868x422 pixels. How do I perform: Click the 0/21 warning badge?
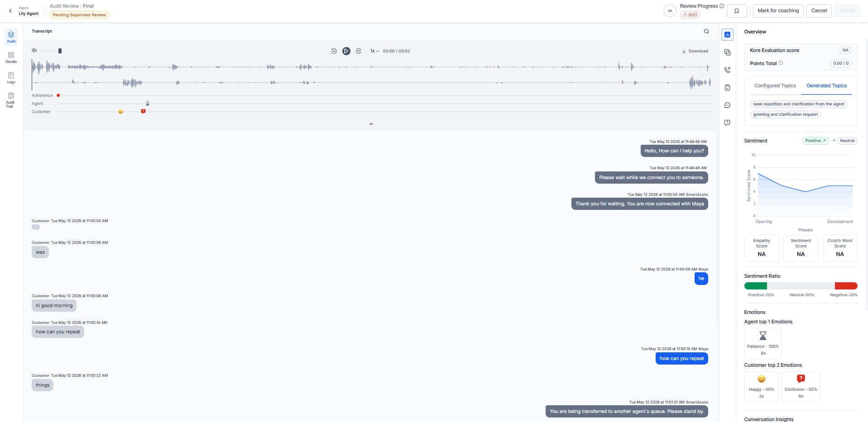[x=690, y=15]
